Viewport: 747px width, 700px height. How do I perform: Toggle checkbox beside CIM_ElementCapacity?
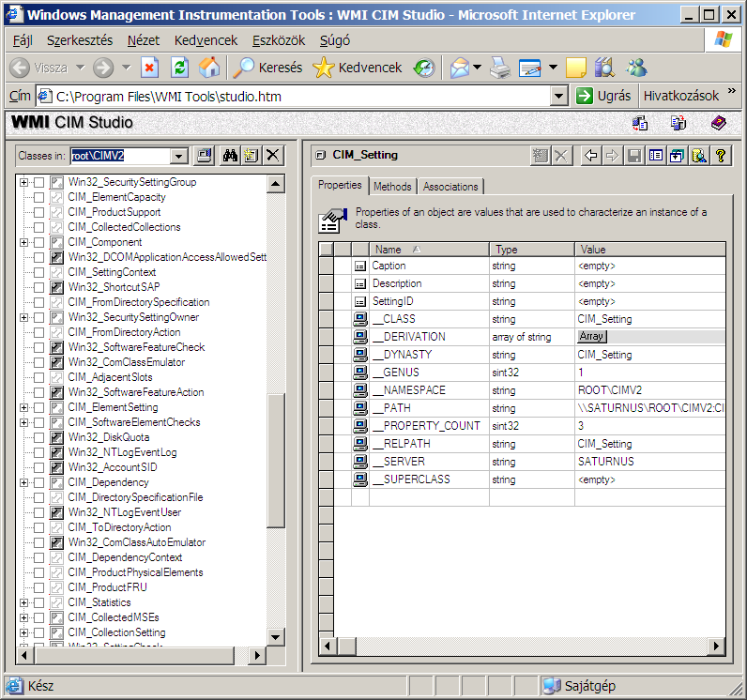pyautogui.click(x=38, y=197)
